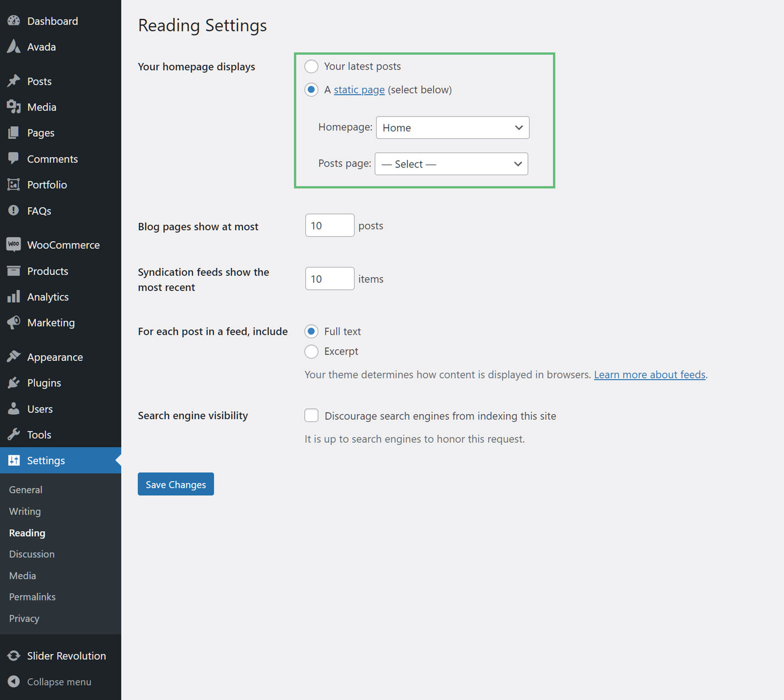The height and width of the screenshot is (700, 784).
Task: Click the Plugins plug icon
Action: pos(14,382)
